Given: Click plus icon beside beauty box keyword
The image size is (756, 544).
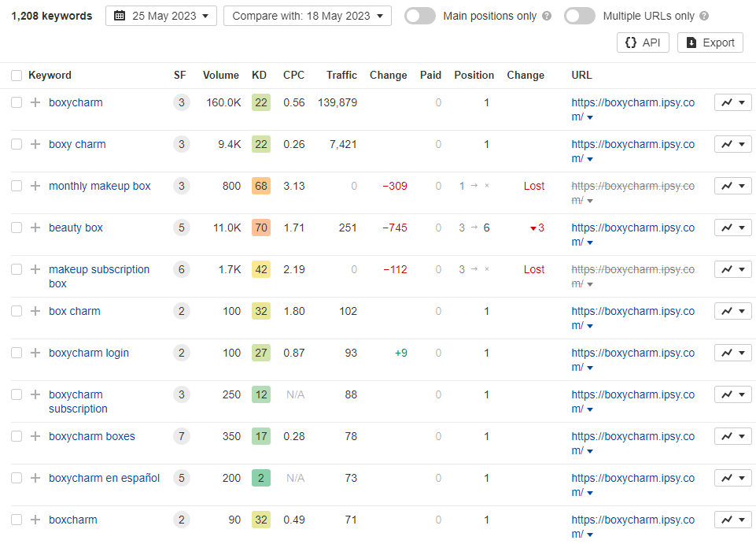Looking at the screenshot, I should click(x=35, y=228).
